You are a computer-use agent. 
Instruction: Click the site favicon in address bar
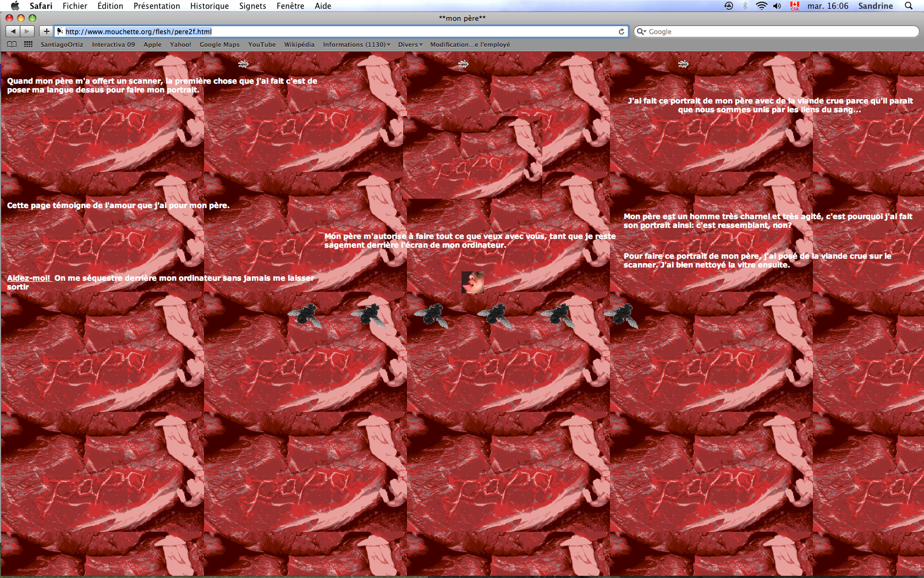(60, 31)
